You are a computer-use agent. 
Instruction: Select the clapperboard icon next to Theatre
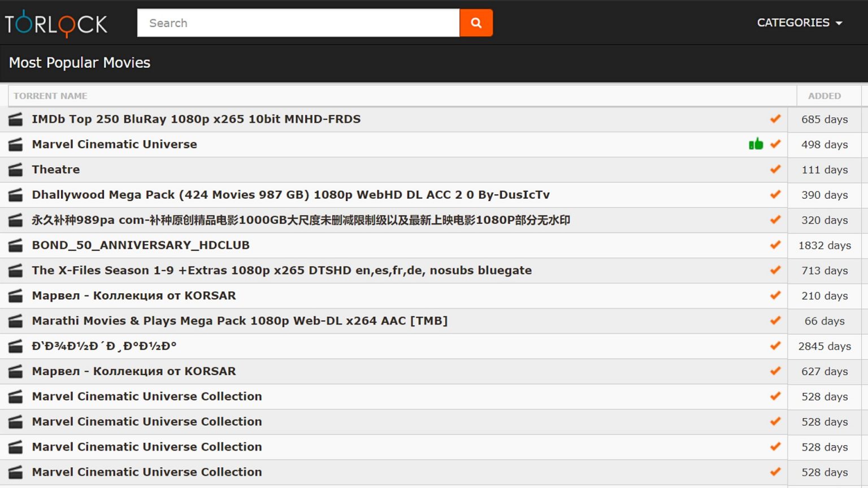coord(14,169)
